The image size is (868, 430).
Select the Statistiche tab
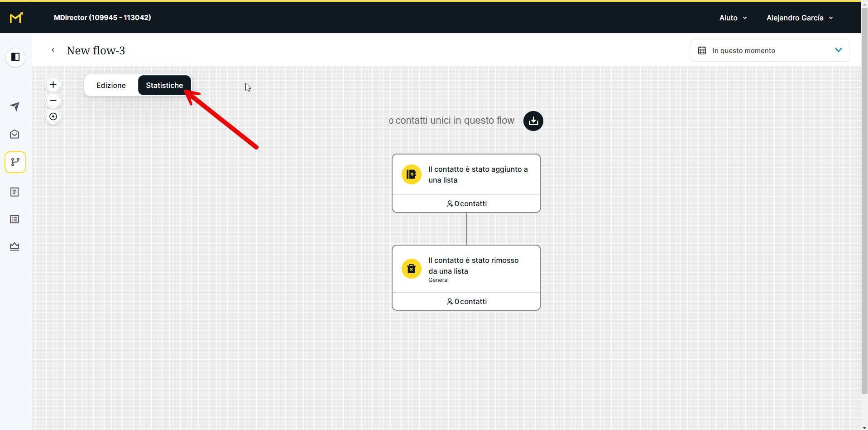tap(164, 85)
